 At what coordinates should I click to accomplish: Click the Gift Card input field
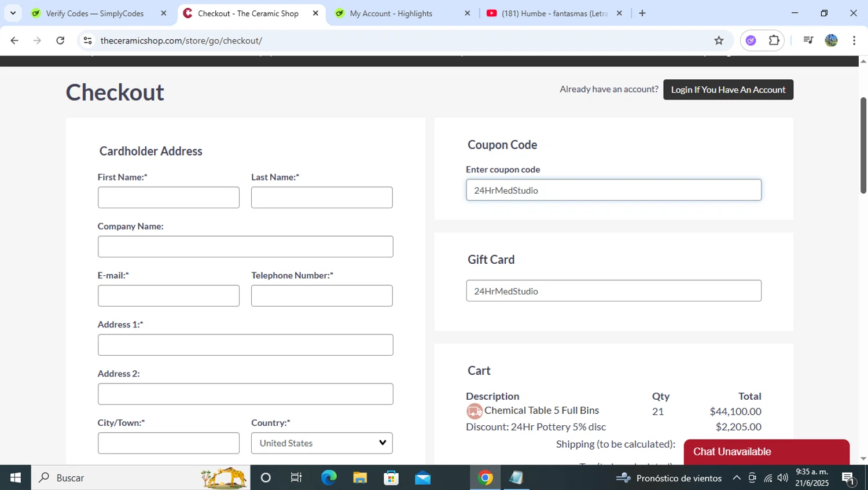click(613, 290)
